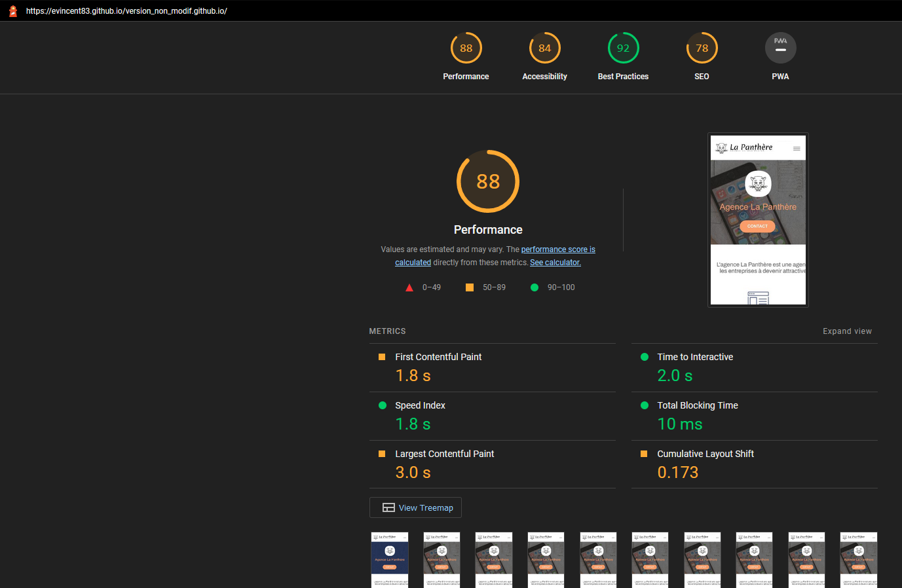Click the Lighthouse logo in the header
The image size is (902, 588).
tap(12, 10)
